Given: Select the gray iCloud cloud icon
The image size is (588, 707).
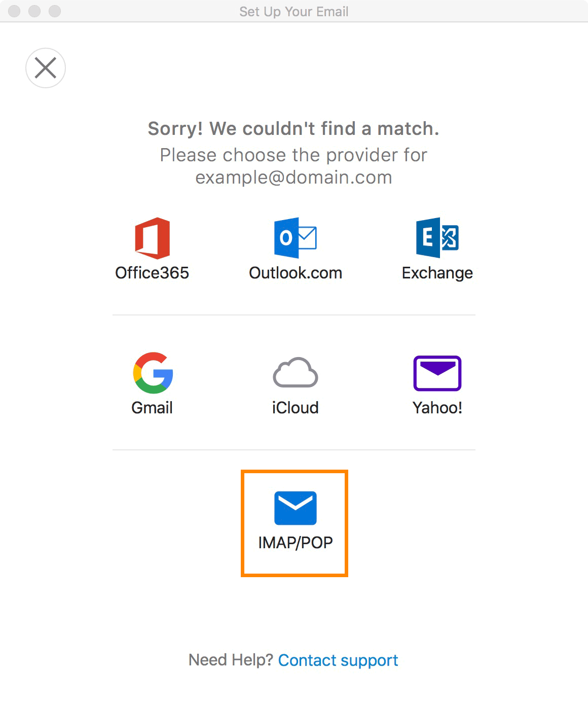Looking at the screenshot, I should pos(296,372).
